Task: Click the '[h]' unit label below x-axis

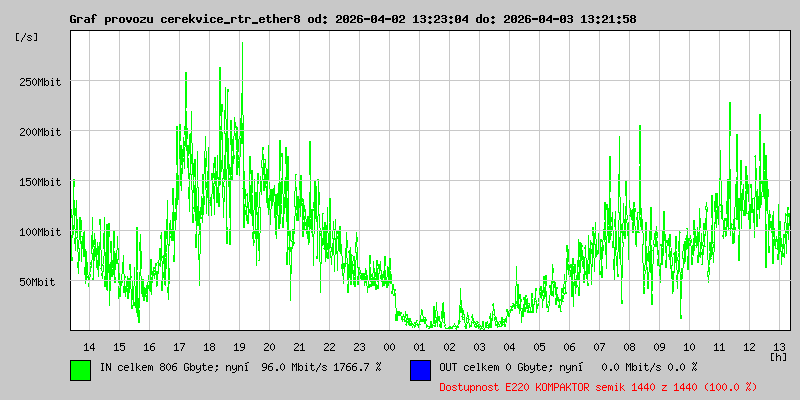Action: tap(778, 356)
